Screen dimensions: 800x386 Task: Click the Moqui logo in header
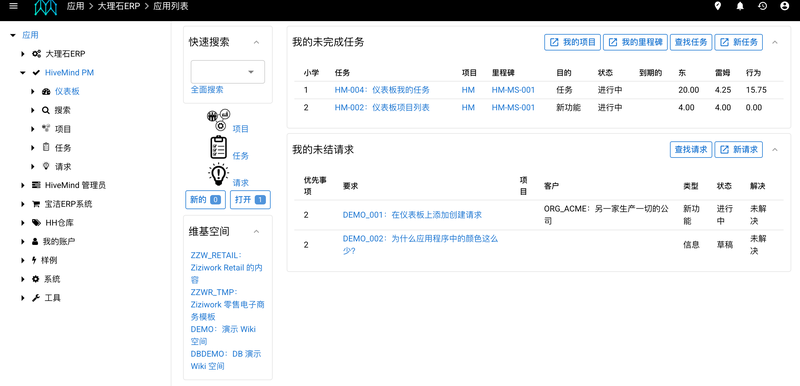(45, 7)
